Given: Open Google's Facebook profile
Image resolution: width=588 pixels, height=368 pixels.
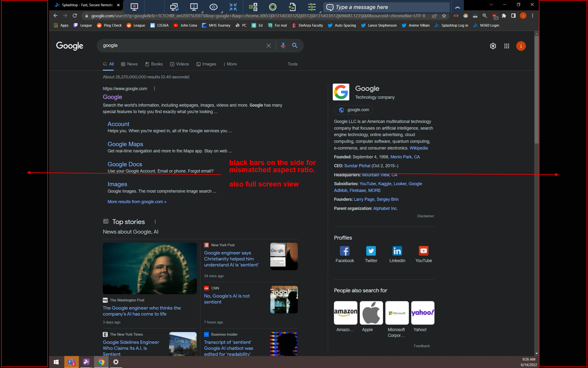Looking at the screenshot, I should coord(345,254).
